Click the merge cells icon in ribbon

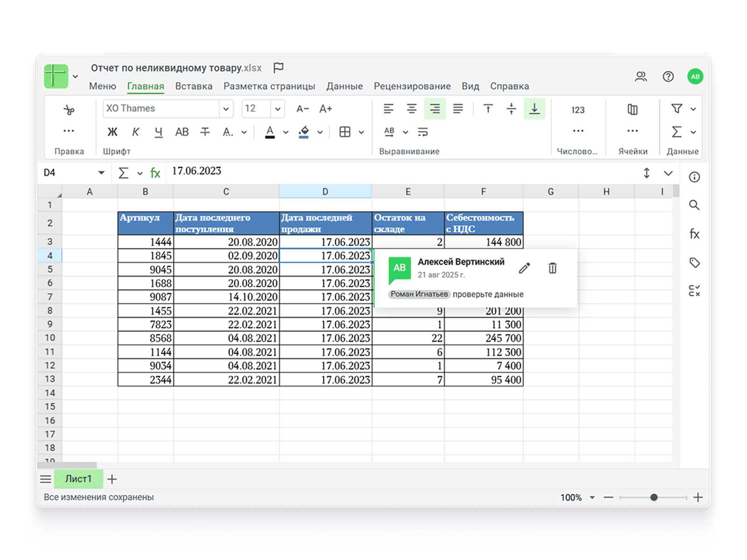pos(632,110)
